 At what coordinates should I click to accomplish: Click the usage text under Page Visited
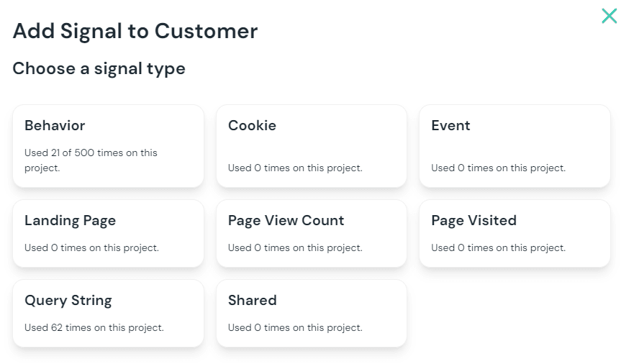(x=499, y=247)
